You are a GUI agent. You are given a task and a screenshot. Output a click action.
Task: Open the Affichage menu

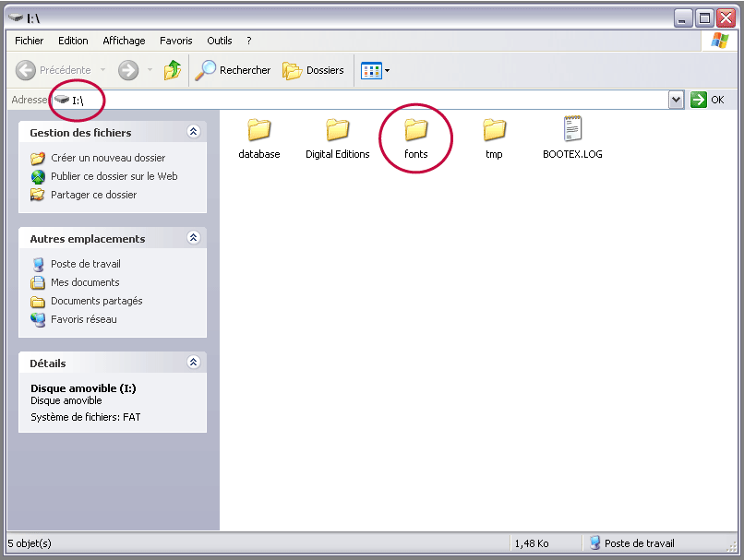pyautogui.click(x=124, y=41)
